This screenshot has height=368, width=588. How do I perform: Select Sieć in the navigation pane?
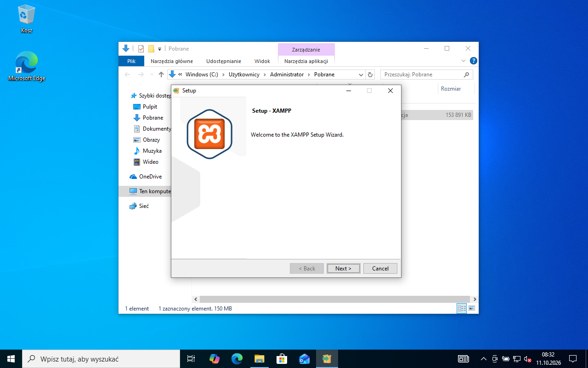click(x=144, y=206)
